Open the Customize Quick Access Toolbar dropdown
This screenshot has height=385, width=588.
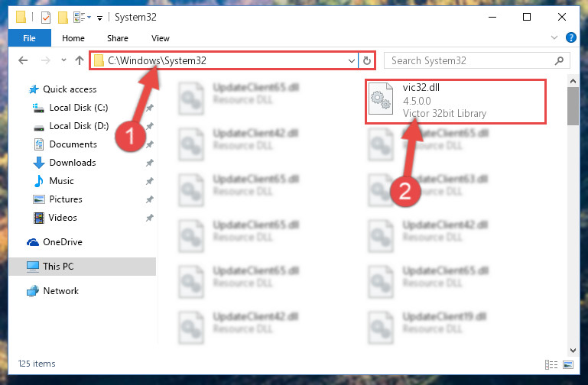point(99,18)
